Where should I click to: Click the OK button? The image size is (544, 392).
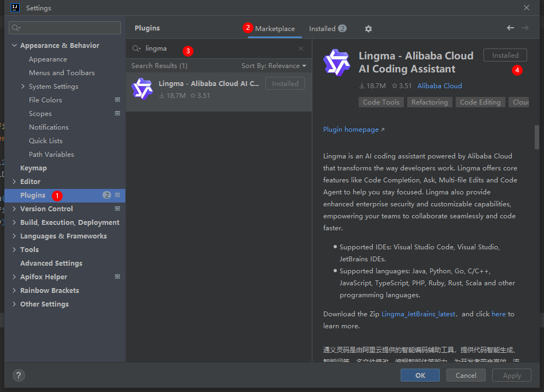420,375
